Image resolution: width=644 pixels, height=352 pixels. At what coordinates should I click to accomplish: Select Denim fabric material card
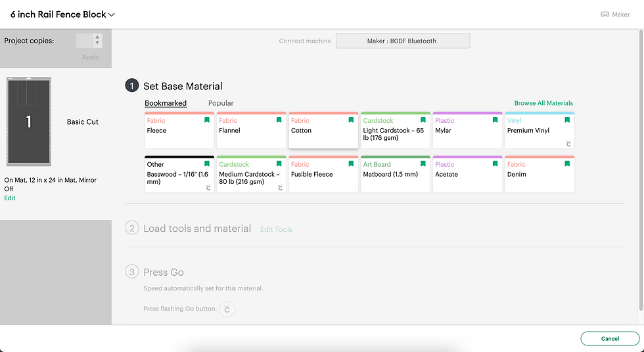click(x=540, y=174)
